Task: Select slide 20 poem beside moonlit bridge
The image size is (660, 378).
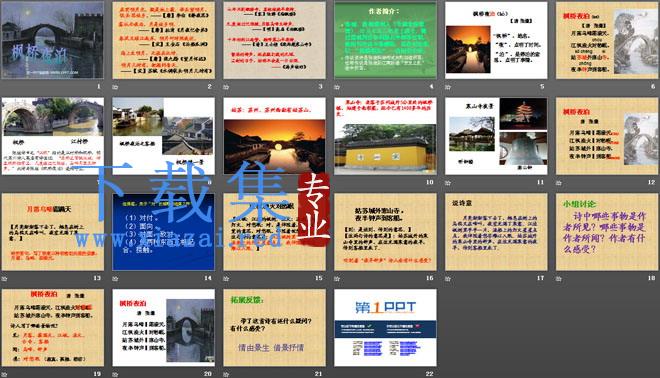Action: [164, 327]
